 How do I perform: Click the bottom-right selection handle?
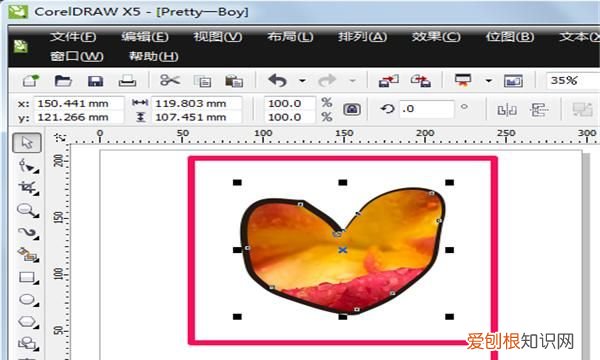tap(450, 317)
